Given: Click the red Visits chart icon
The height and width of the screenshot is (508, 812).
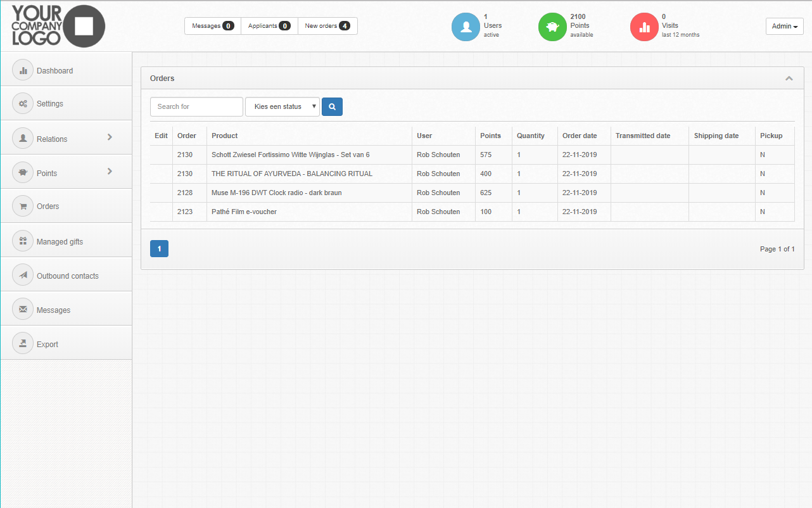Looking at the screenshot, I should [x=644, y=27].
